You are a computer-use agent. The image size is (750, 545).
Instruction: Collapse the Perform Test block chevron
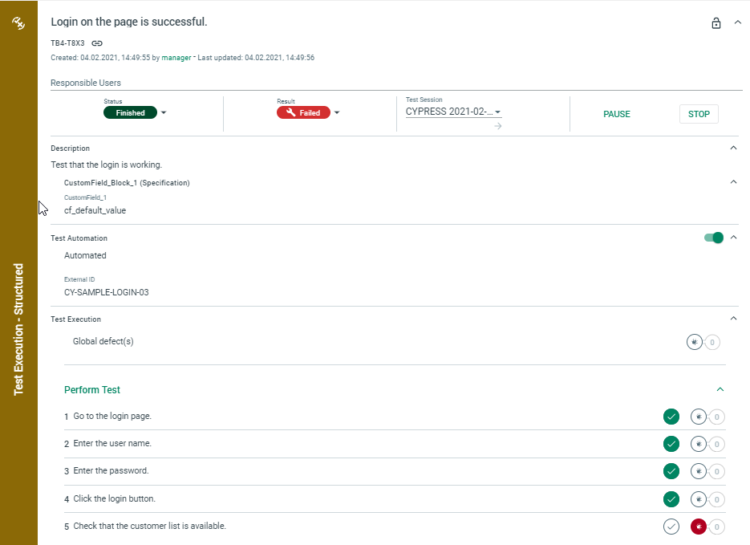pos(720,389)
